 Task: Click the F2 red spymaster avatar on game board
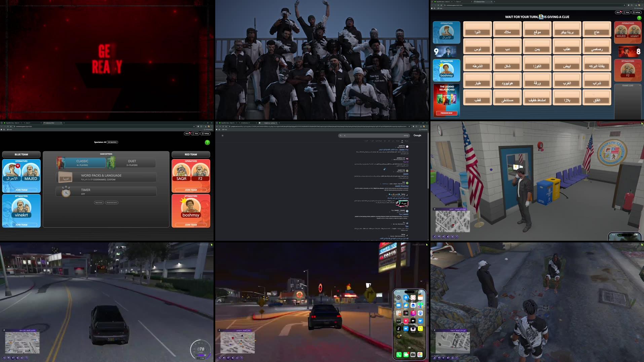click(x=628, y=70)
